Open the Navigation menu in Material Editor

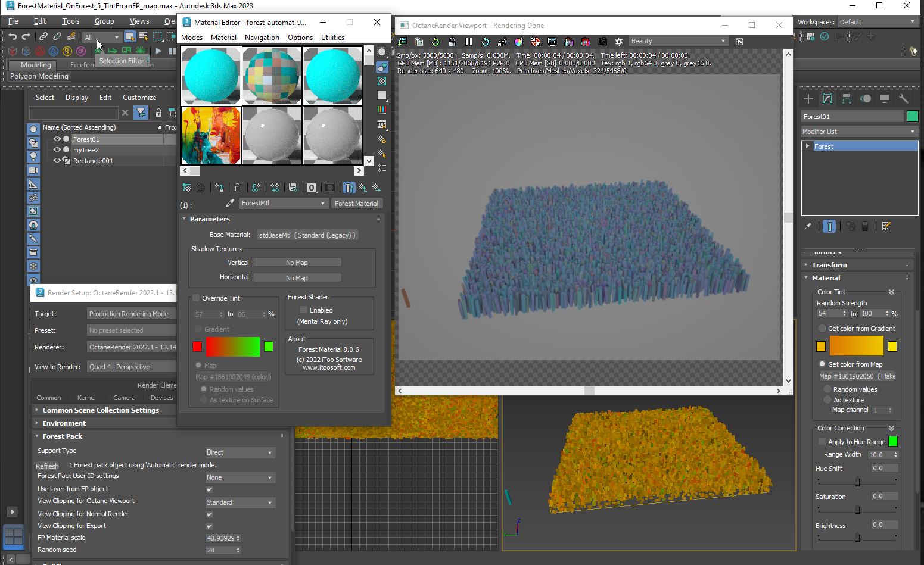tap(262, 38)
